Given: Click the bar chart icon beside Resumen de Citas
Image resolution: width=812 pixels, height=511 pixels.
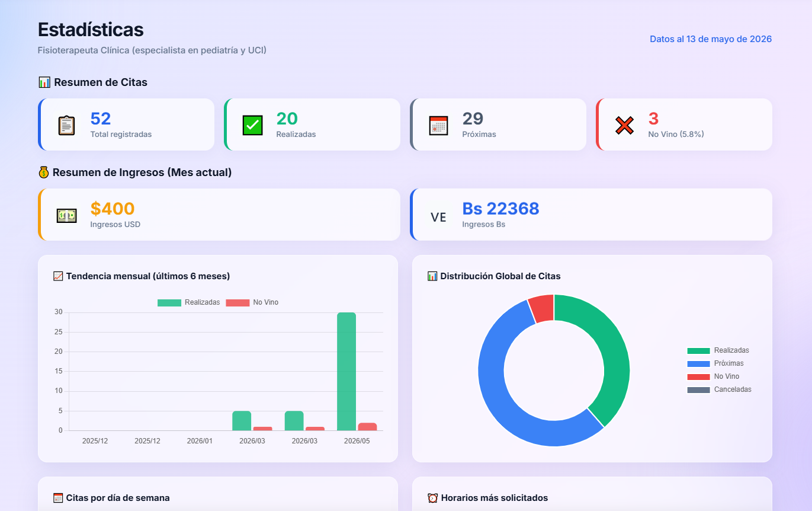Looking at the screenshot, I should coord(44,82).
